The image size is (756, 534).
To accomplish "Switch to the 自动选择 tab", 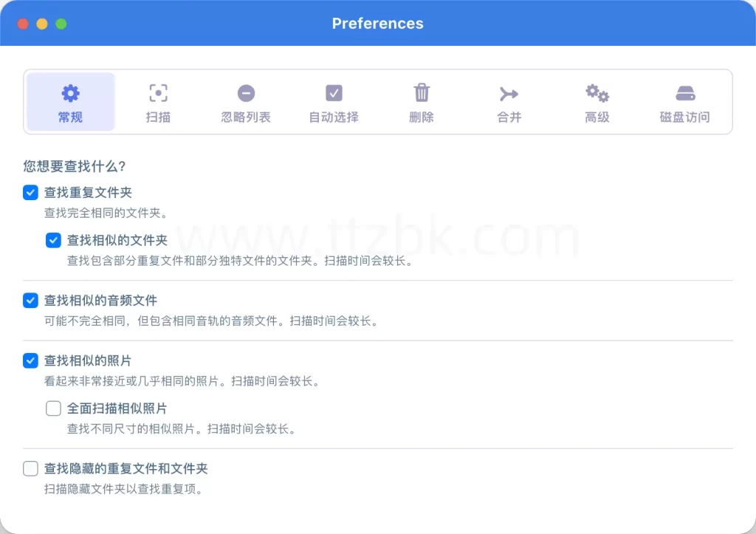I will click(333, 102).
